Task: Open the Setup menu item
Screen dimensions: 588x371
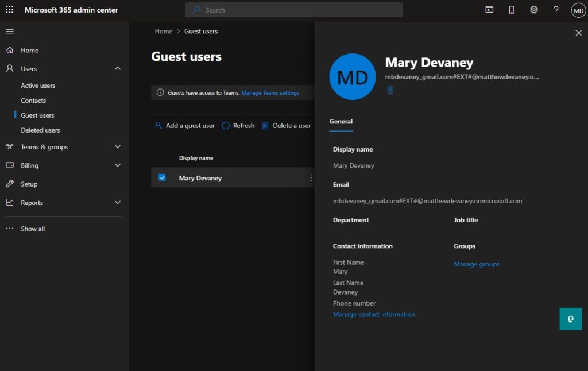Action: pos(29,184)
